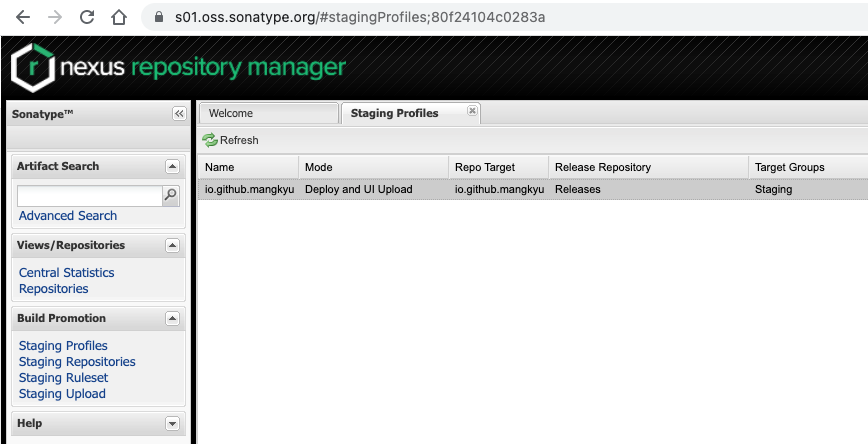This screenshot has width=868, height=444.
Task: Collapse the Sonatype side panel
Action: click(x=179, y=114)
